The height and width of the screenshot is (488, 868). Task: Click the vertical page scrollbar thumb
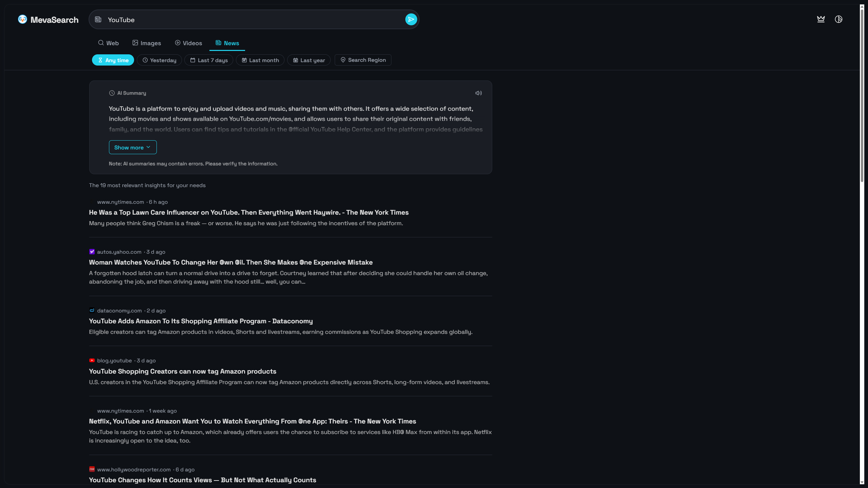pyautogui.click(x=862, y=95)
